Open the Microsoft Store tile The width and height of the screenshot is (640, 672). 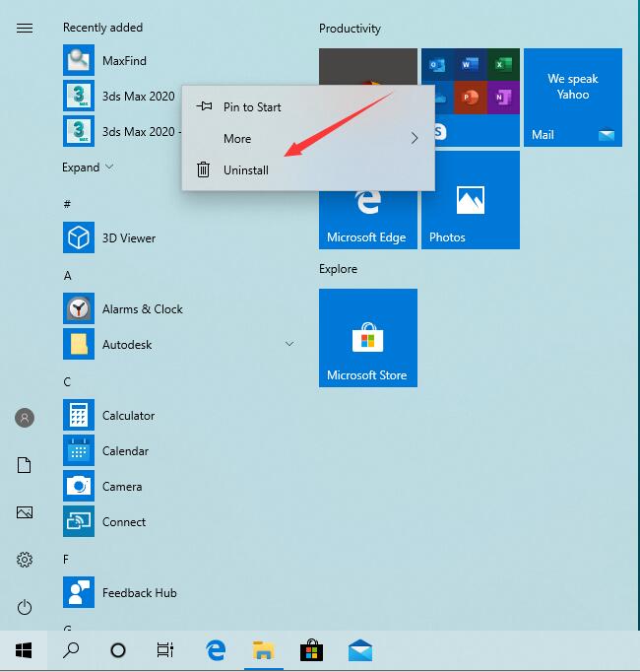coord(368,338)
